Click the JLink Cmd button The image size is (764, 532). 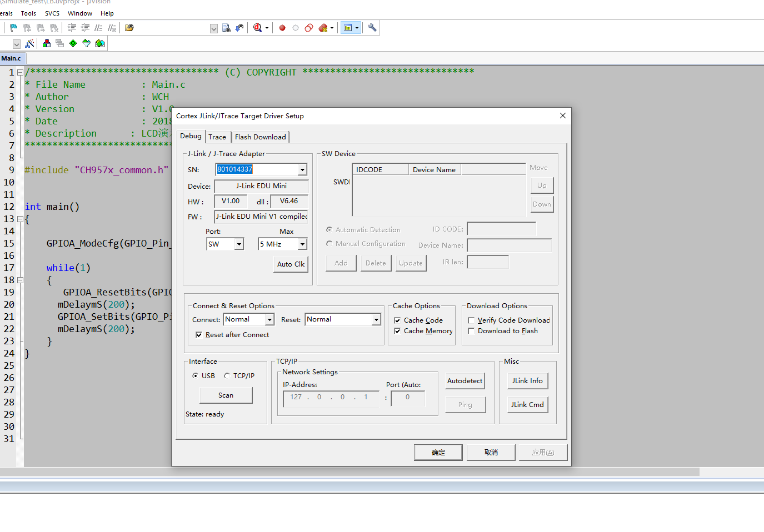[x=527, y=405]
